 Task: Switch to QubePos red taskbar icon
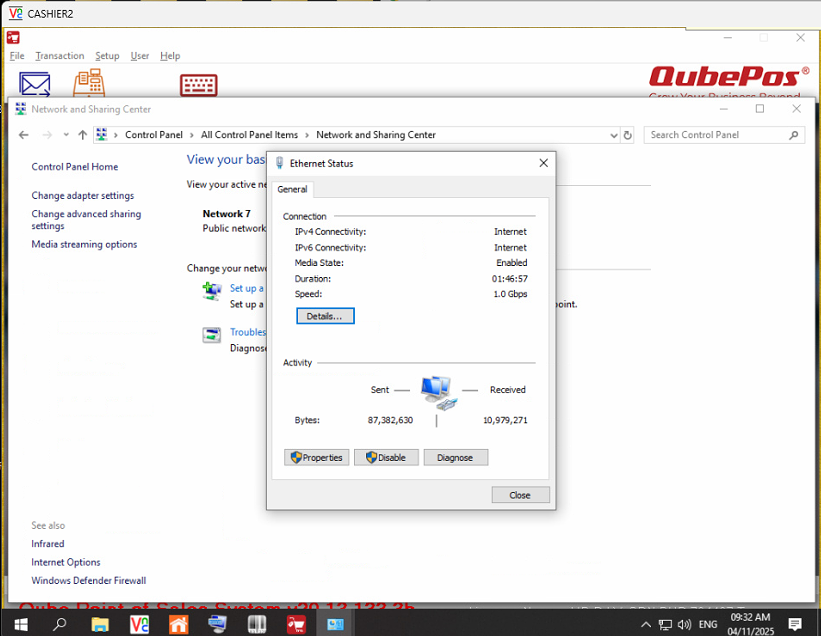pos(296,624)
